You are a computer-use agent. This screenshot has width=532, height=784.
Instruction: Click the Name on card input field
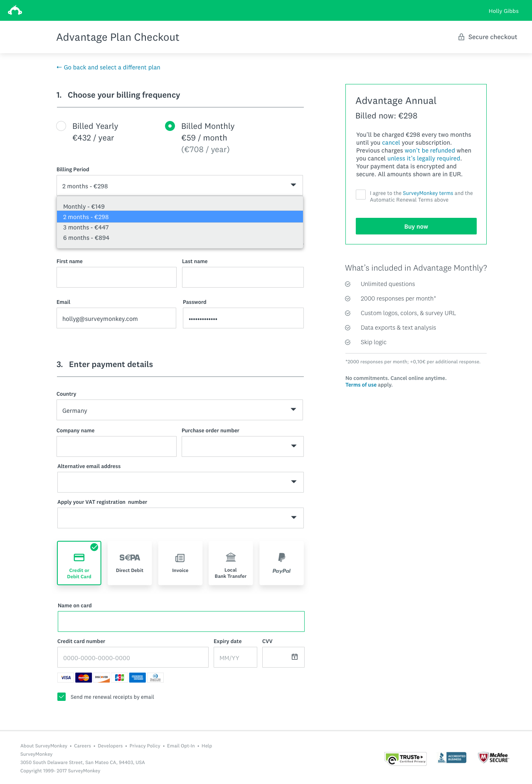(x=181, y=621)
